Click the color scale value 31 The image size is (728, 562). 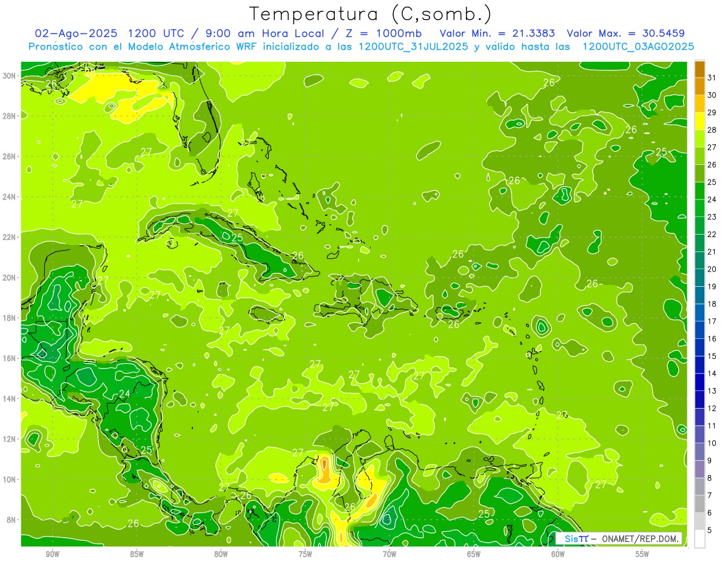click(712, 78)
